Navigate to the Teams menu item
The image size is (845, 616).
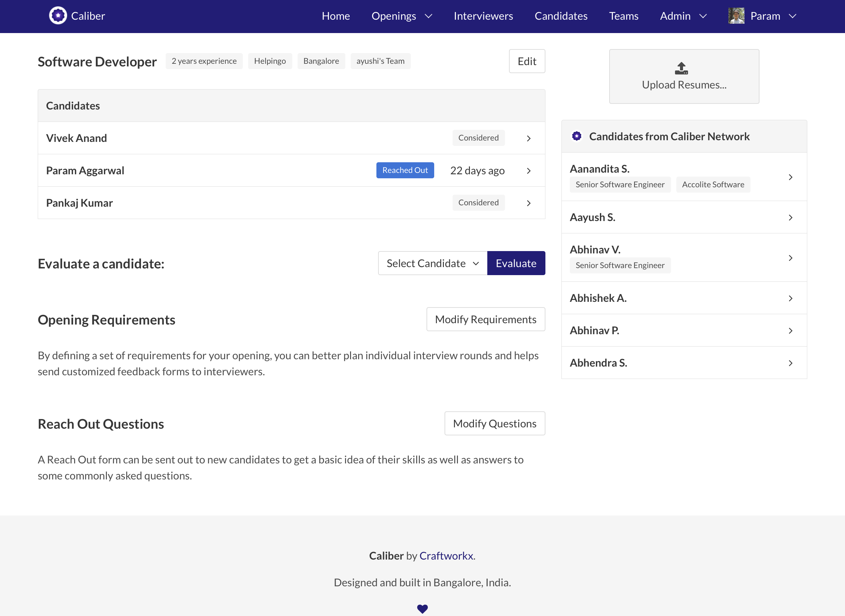click(624, 16)
